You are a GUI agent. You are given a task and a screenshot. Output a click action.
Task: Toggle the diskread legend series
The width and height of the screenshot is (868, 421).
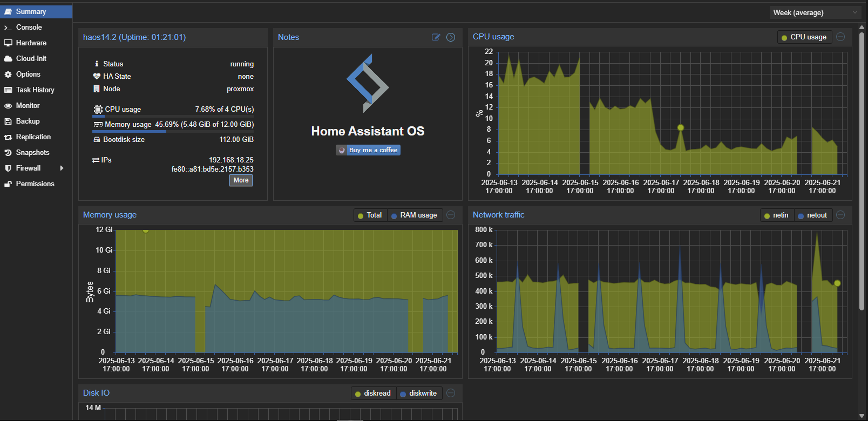tap(373, 393)
